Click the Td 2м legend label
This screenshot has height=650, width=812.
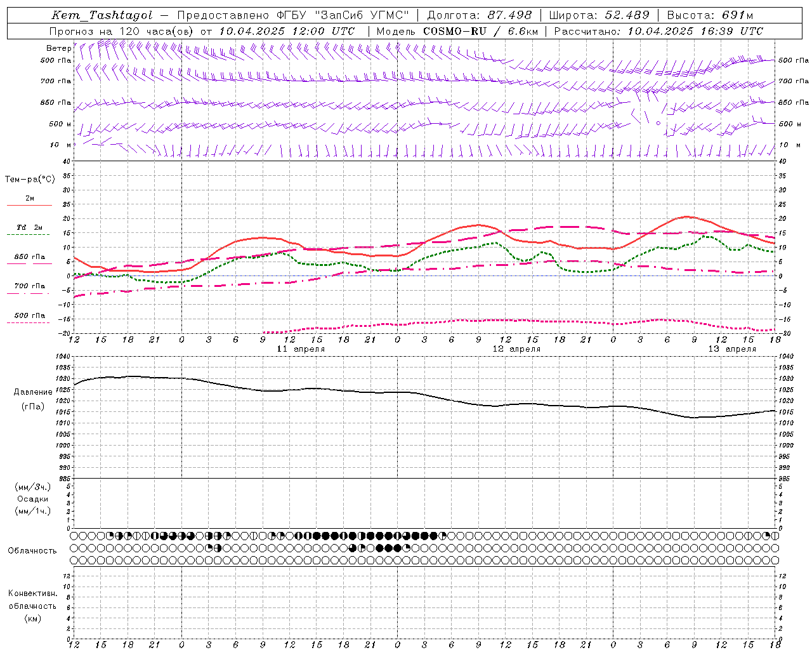[30, 227]
